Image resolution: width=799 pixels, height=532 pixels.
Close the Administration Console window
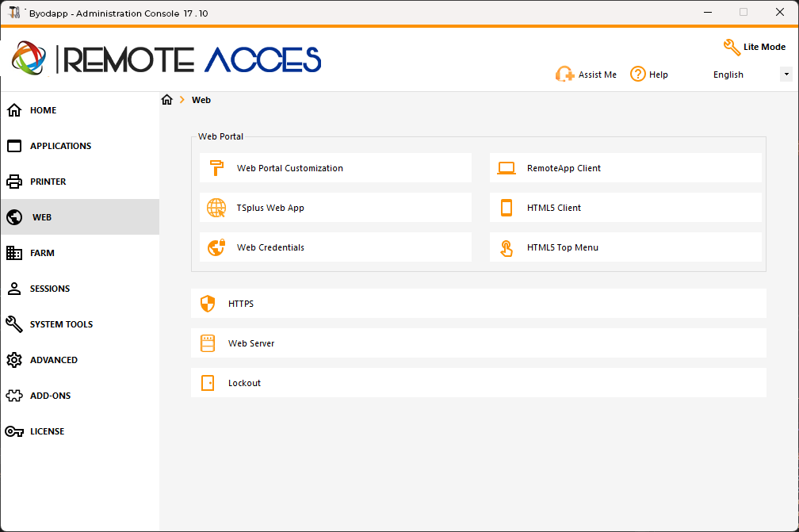click(x=780, y=12)
